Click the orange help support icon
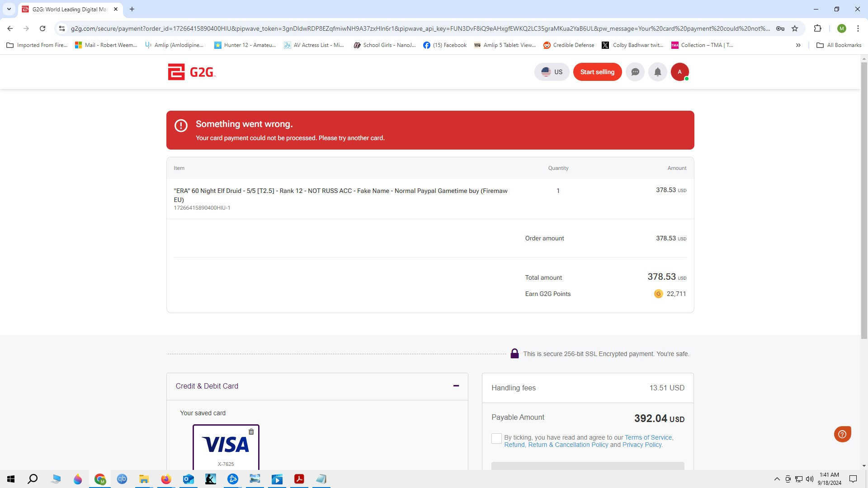The height and width of the screenshot is (488, 868). pos(842,434)
